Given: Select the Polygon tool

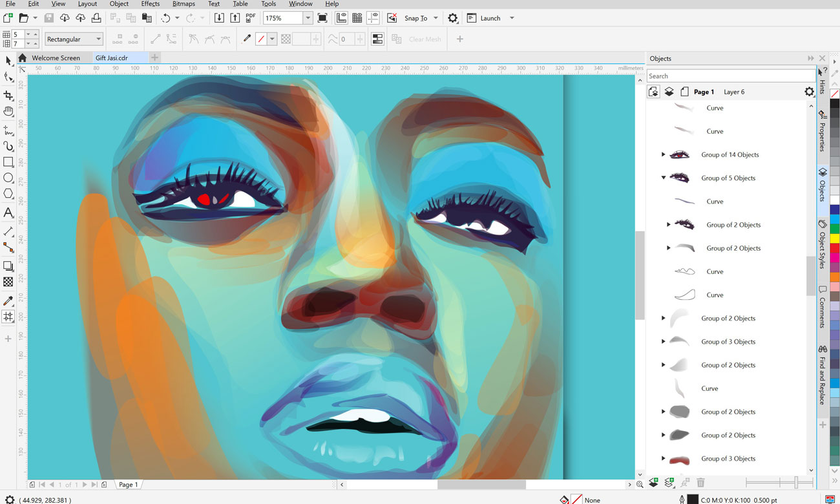Looking at the screenshot, I should tap(8, 194).
